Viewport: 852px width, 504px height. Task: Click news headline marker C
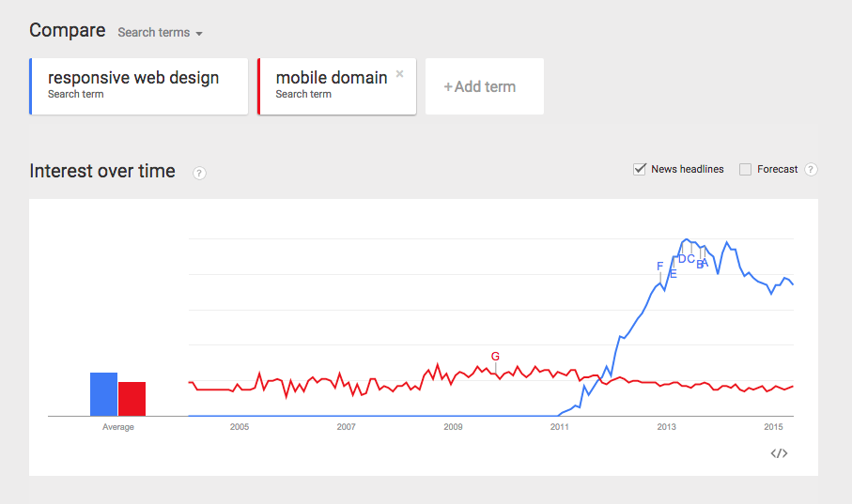tap(691, 259)
